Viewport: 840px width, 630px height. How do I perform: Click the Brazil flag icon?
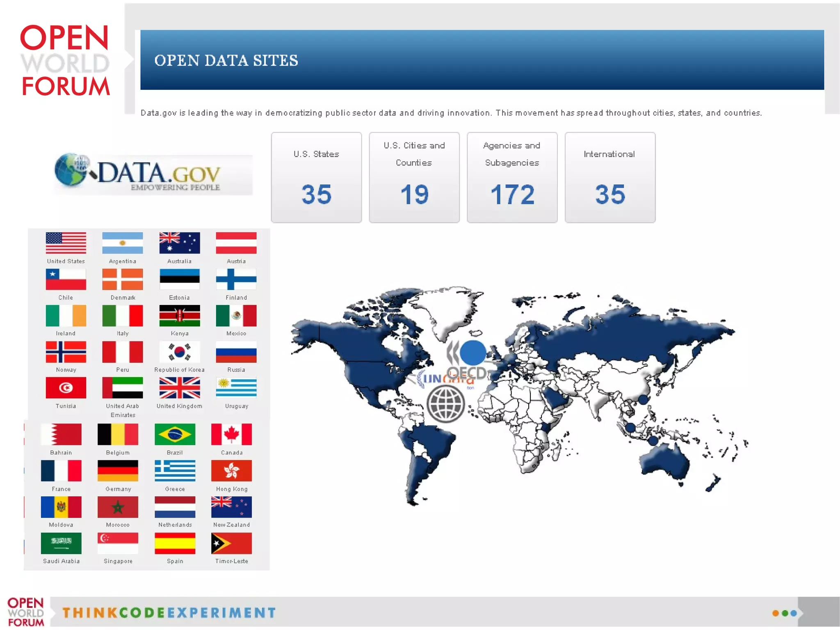[175, 434]
